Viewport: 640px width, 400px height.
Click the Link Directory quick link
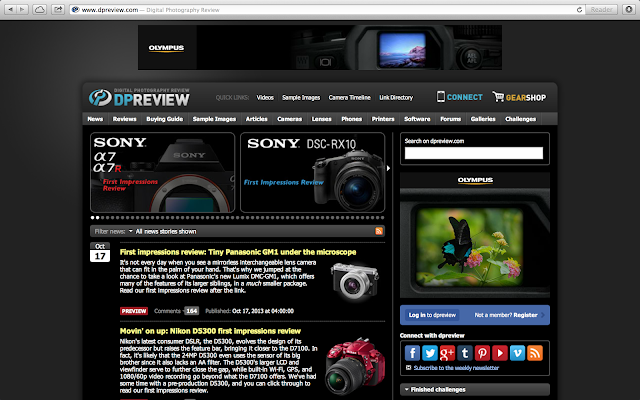tap(396, 98)
